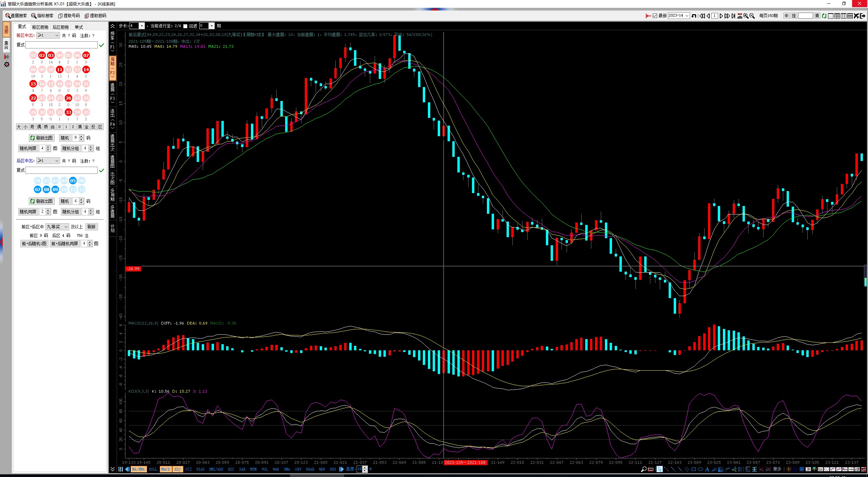This screenshot has width=868, height=477.
Task: Expand panel with the bottom down chevron
Action: tap(113, 469)
